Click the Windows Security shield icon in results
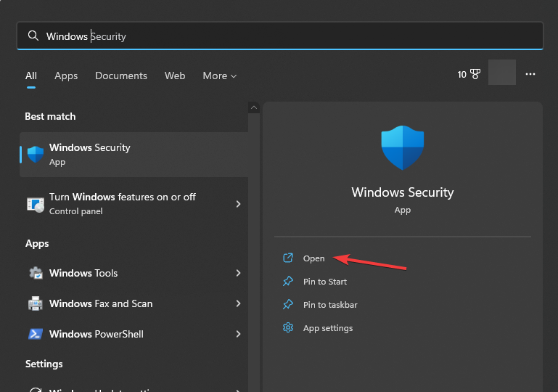This screenshot has width=558, height=392. point(36,155)
